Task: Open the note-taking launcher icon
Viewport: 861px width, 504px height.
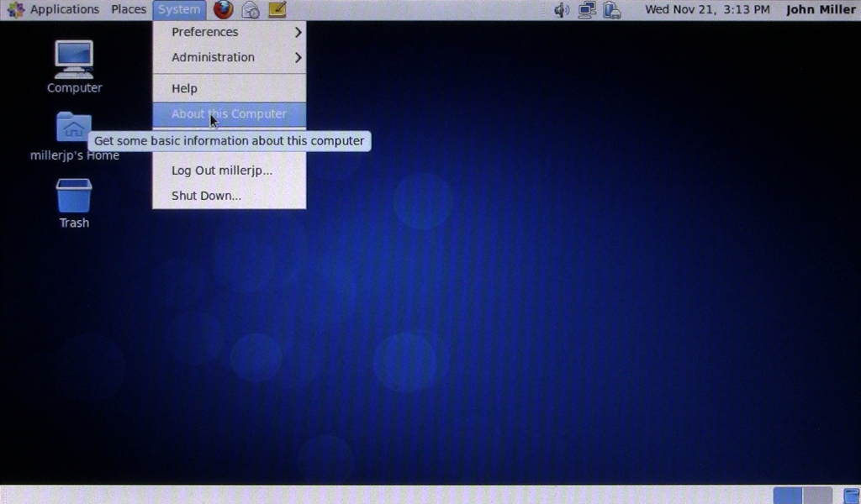Action: (277, 9)
